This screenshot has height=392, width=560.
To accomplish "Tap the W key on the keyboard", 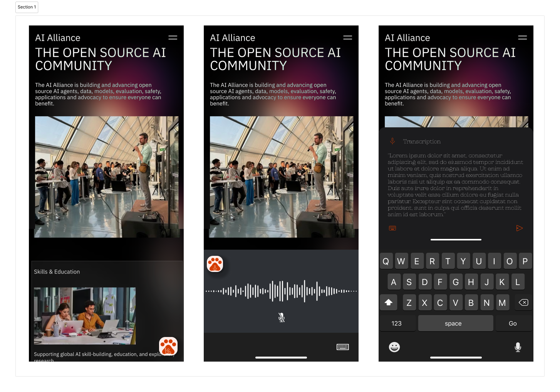I will coord(401,261).
